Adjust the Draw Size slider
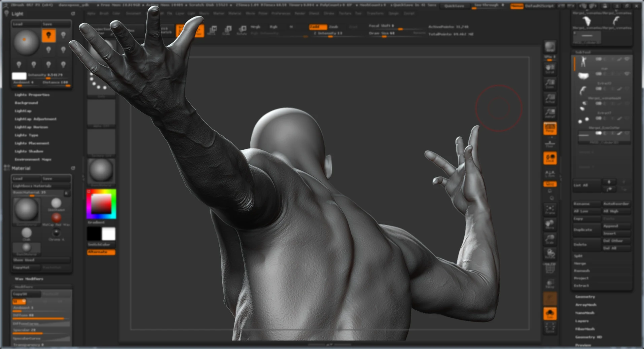The height and width of the screenshot is (349, 644). [397, 34]
